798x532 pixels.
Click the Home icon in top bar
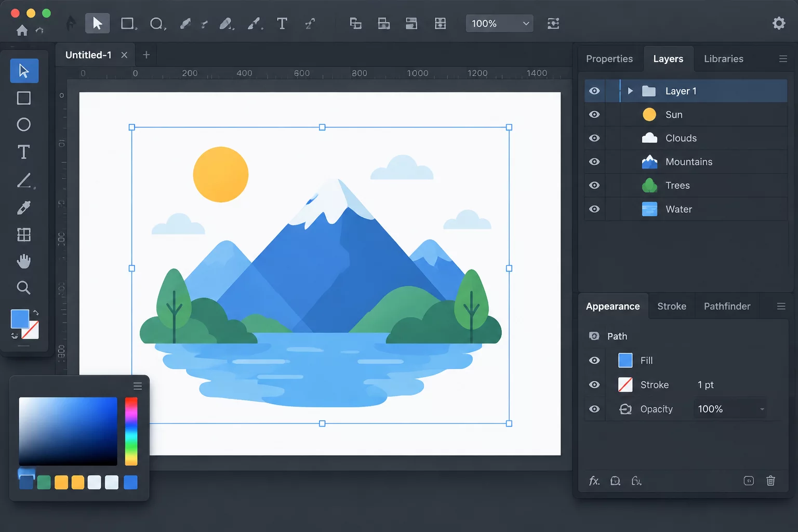[22, 31]
